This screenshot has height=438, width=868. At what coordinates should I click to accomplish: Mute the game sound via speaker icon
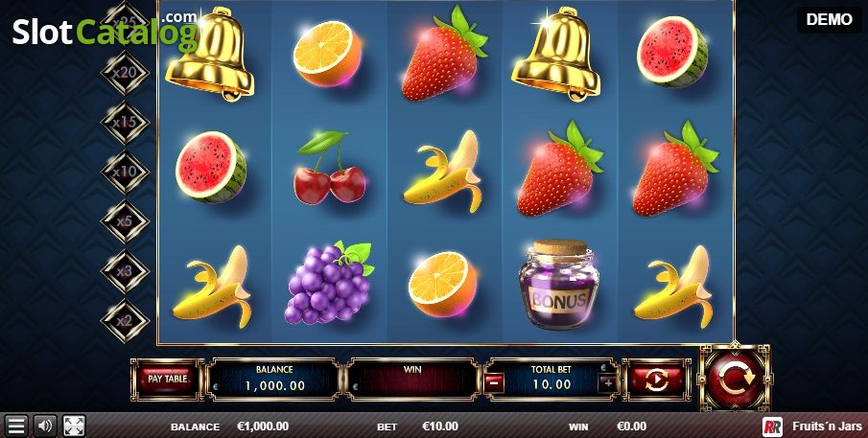tap(45, 426)
